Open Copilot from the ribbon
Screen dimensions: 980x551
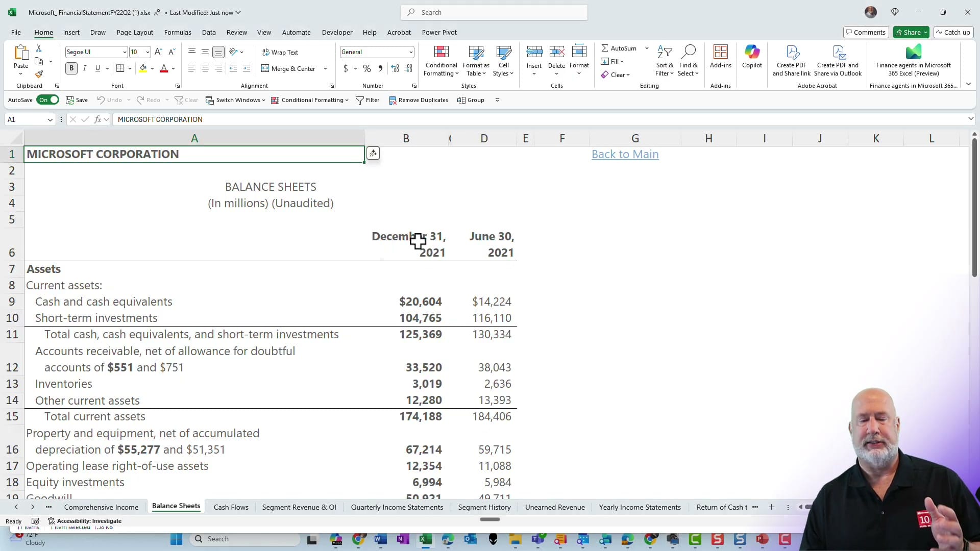coord(752,59)
